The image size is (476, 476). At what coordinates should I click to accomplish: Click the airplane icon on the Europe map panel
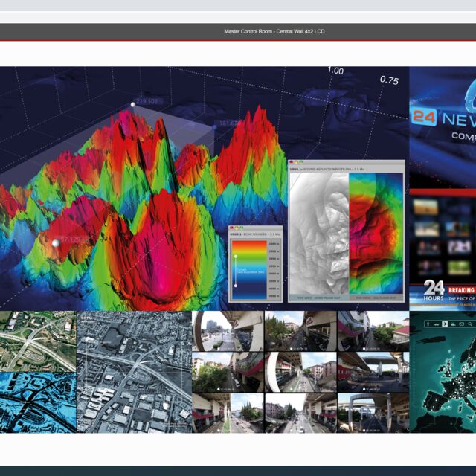[443, 324]
